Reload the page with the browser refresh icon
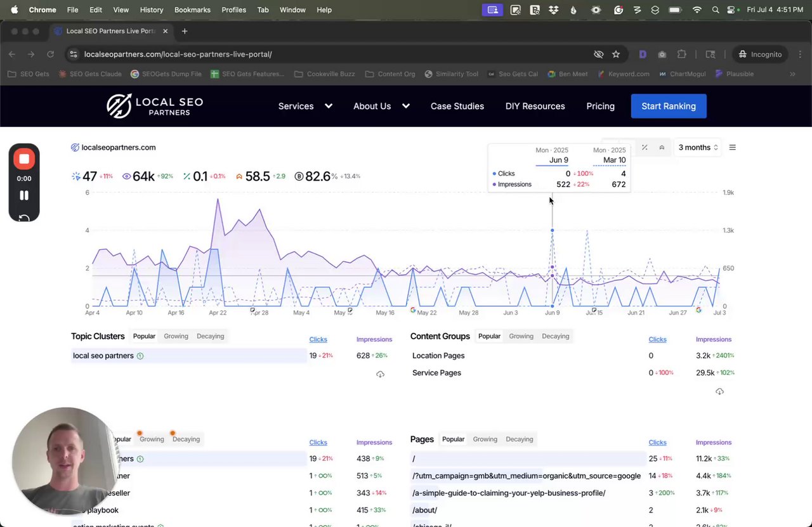Screen dimensions: 812x527 tap(50, 55)
